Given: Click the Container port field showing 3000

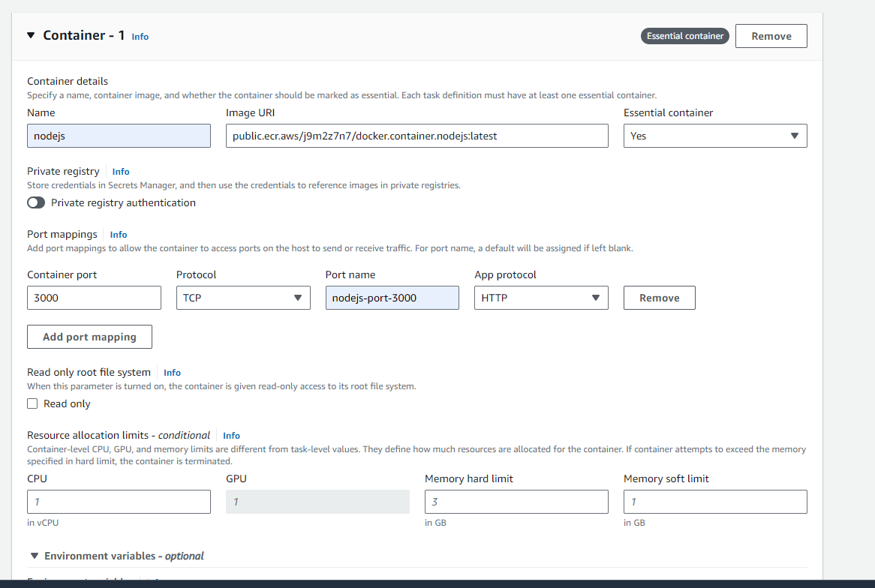Looking at the screenshot, I should click(x=93, y=298).
